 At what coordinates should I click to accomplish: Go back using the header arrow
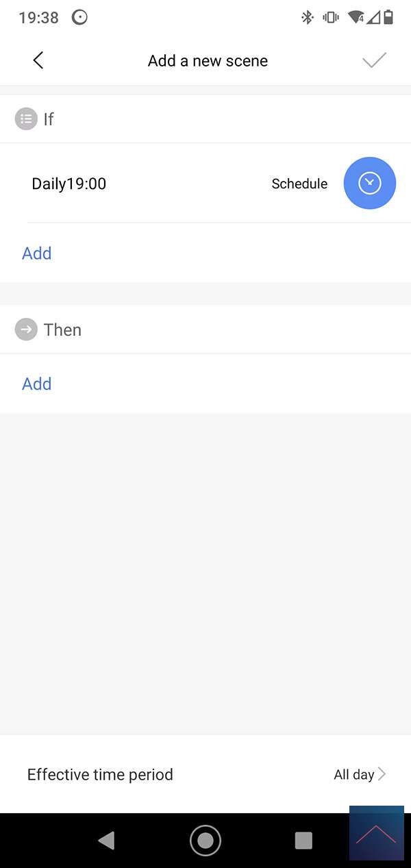point(38,60)
